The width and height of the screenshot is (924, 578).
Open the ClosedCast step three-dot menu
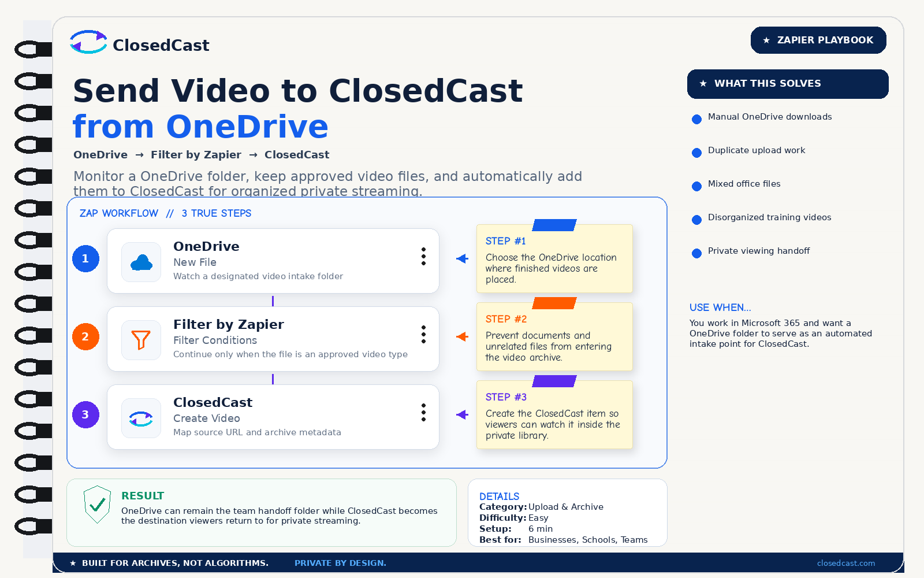click(x=423, y=413)
